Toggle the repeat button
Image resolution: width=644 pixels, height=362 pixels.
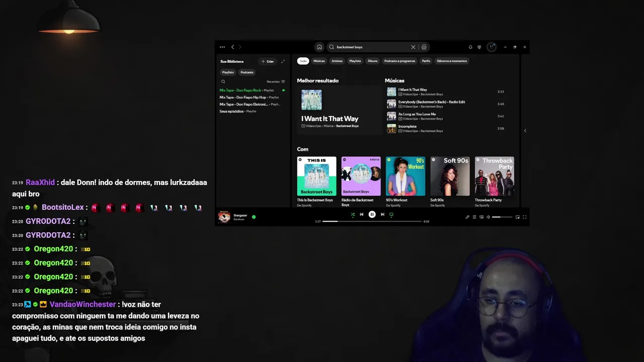click(x=391, y=215)
